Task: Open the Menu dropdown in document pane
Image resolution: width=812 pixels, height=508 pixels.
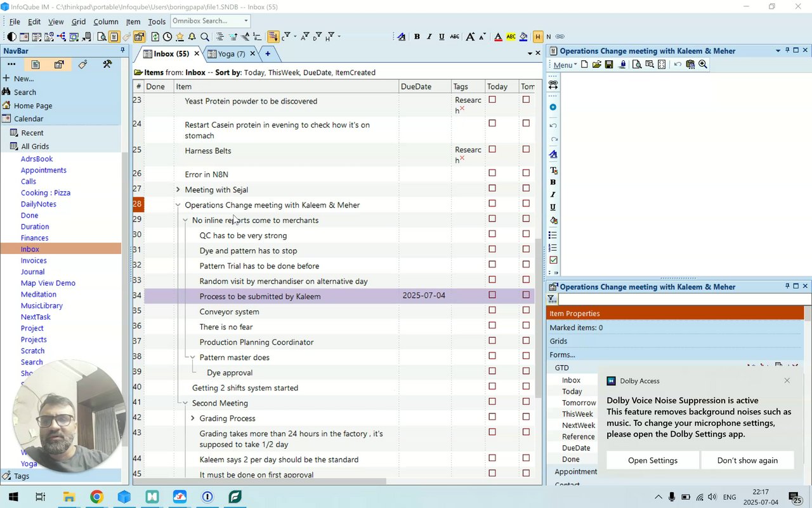Action: [565, 65]
